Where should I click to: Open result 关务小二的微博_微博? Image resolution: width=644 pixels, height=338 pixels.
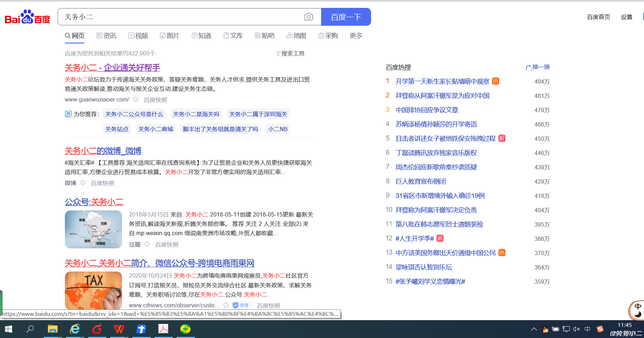point(103,151)
